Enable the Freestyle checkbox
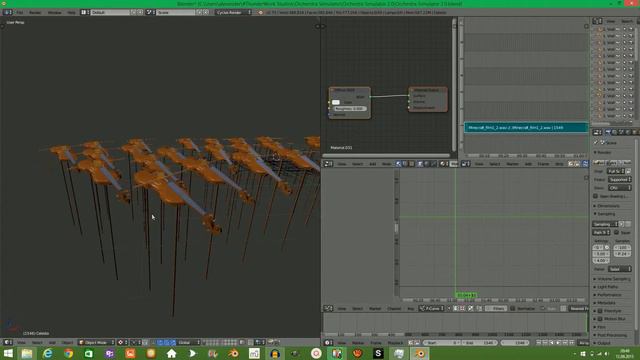 coord(600,311)
